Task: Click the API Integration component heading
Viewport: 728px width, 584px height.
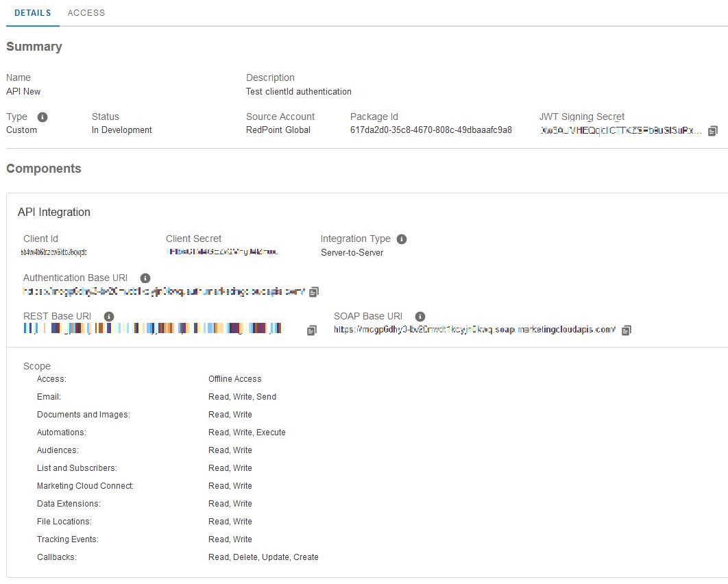Action: click(54, 212)
